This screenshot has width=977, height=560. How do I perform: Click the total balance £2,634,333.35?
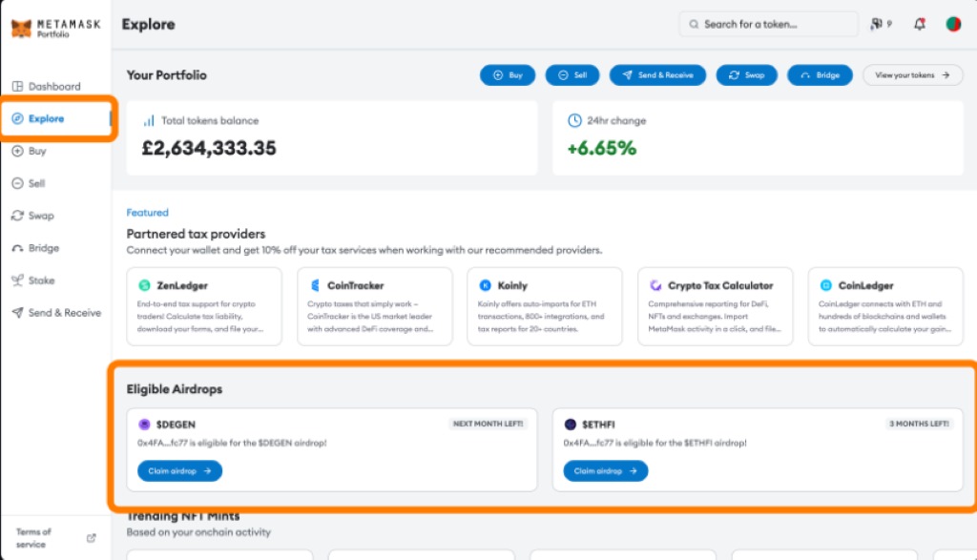(209, 148)
